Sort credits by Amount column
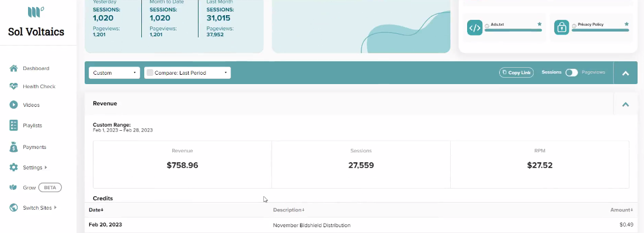644x233 pixels. 621,210
